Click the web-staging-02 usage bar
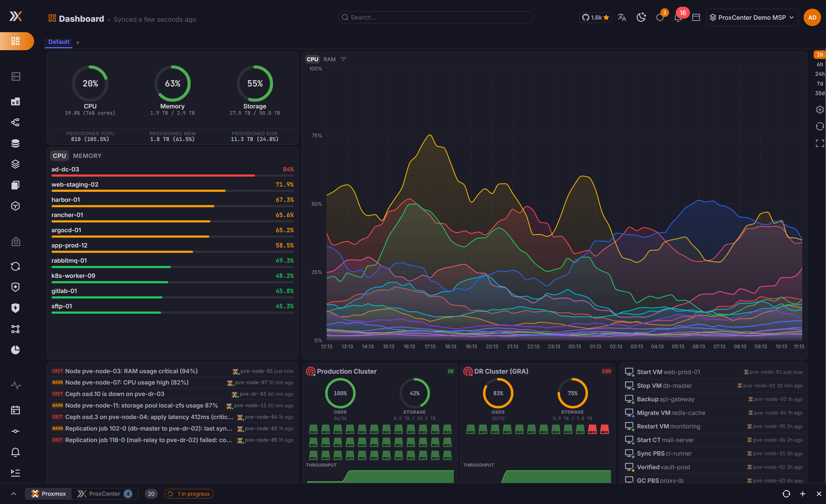The height and width of the screenshot is (504, 826). (x=172, y=191)
